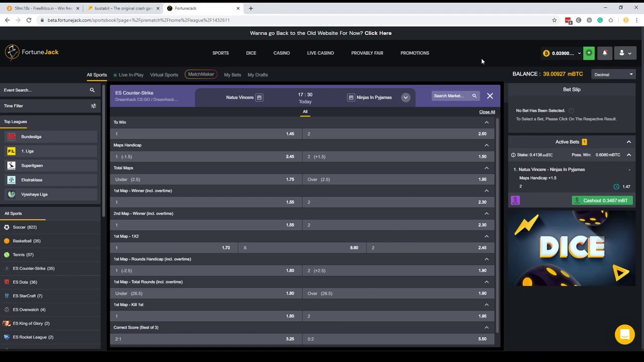Open the live chat support bubble

point(625,334)
